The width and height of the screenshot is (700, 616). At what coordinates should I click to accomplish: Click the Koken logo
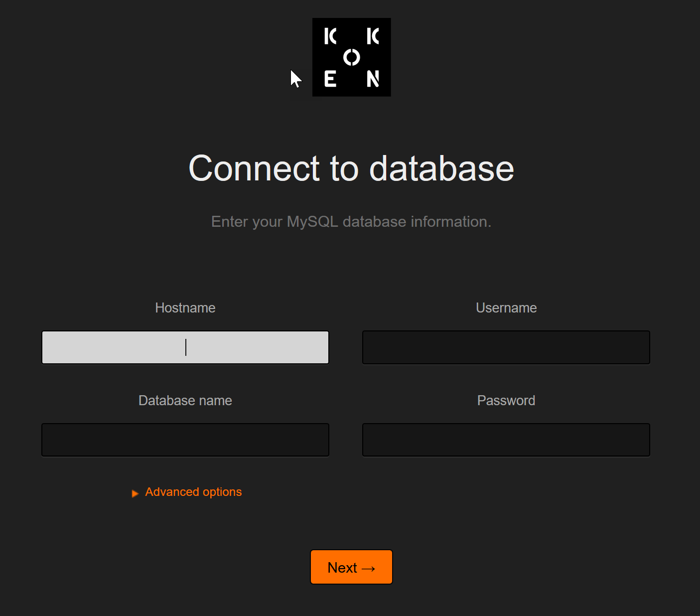351,57
